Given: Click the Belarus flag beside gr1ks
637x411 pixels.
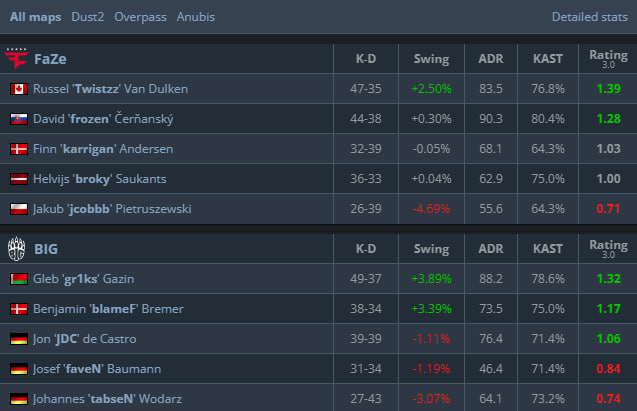Looking at the screenshot, I should pyautogui.click(x=17, y=279).
